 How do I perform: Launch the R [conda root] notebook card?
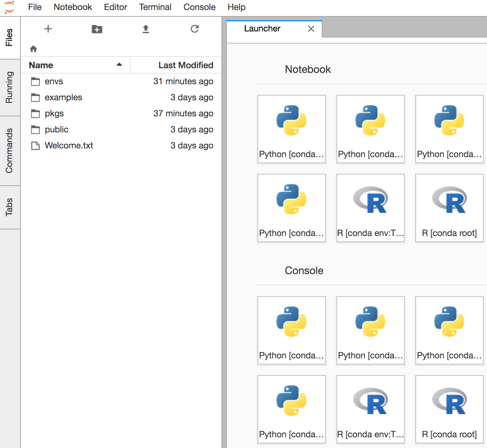coord(450,208)
